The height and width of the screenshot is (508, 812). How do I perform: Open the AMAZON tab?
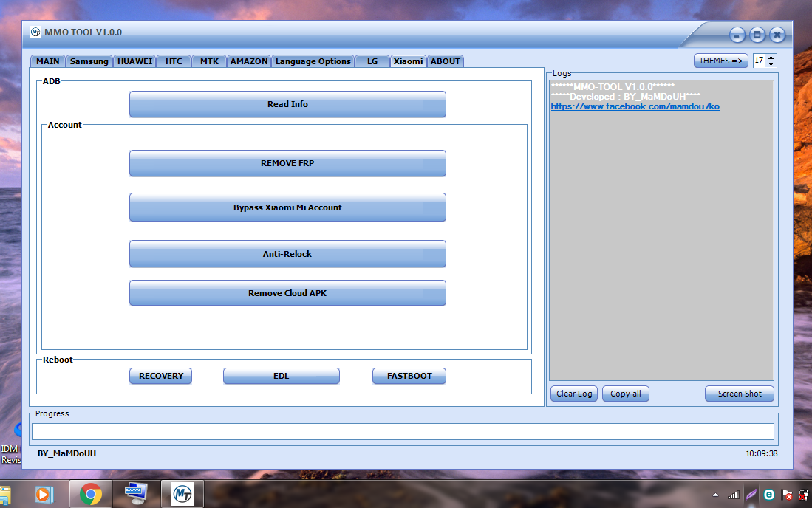[x=248, y=61]
